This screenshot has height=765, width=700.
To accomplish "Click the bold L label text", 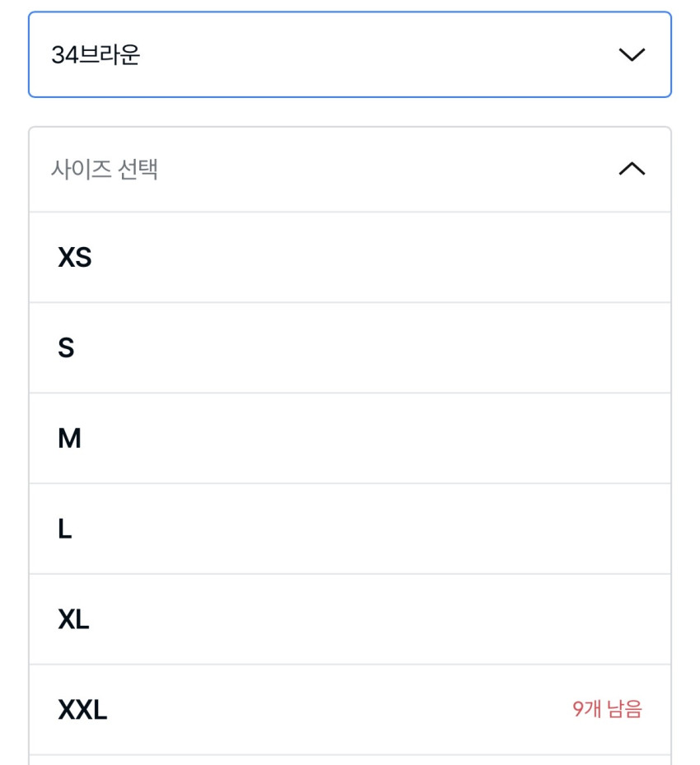I will [x=65, y=529].
